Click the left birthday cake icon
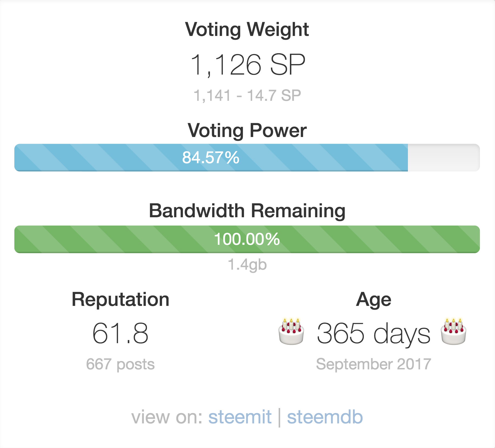The image size is (495, 448). coord(291,332)
